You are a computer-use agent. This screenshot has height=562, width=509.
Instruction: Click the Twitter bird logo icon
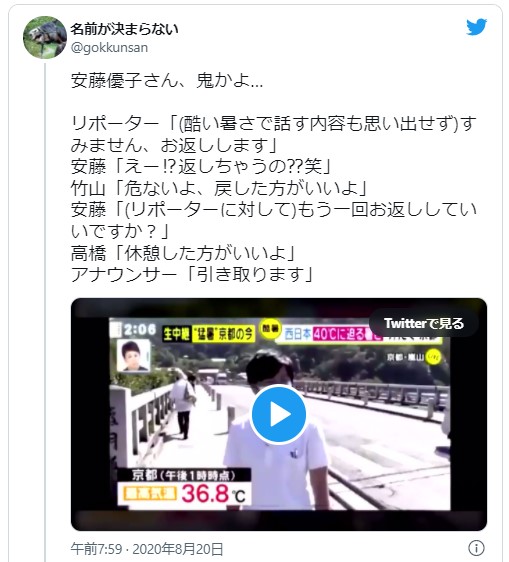coord(476,27)
